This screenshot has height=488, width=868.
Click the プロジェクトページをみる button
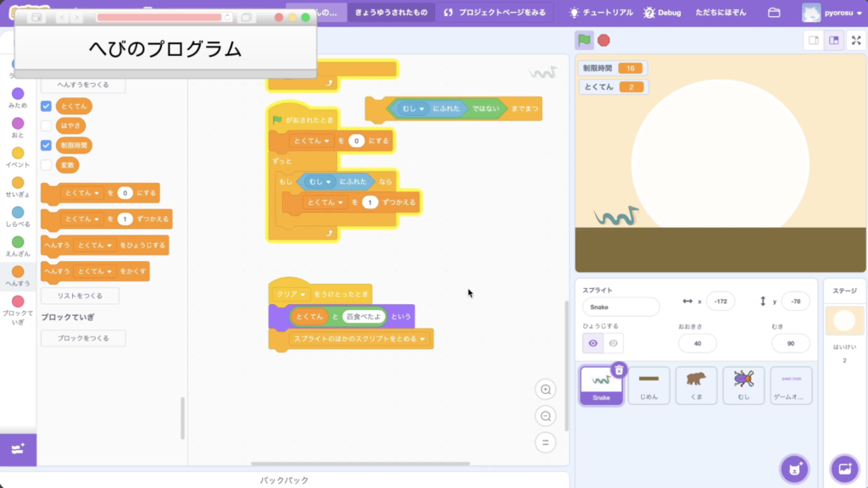(x=495, y=13)
